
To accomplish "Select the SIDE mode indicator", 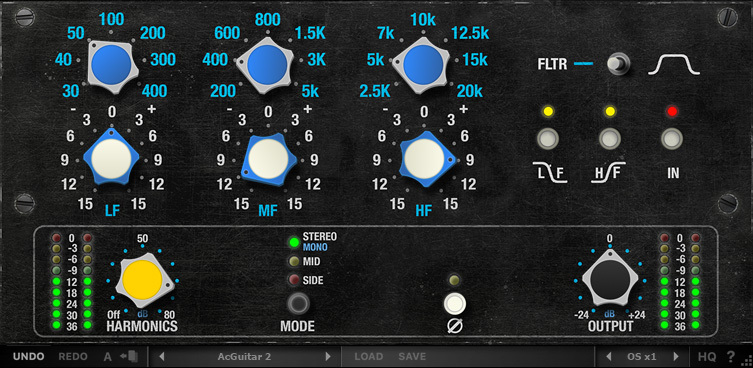I will (293, 280).
